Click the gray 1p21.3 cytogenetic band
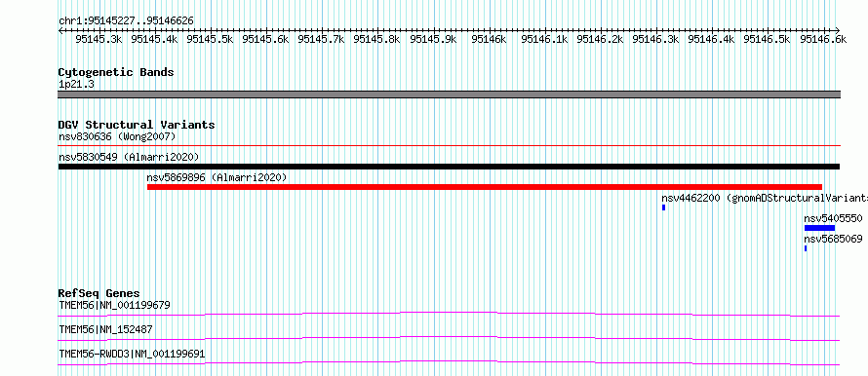The width and height of the screenshot is (868, 376). (449, 94)
